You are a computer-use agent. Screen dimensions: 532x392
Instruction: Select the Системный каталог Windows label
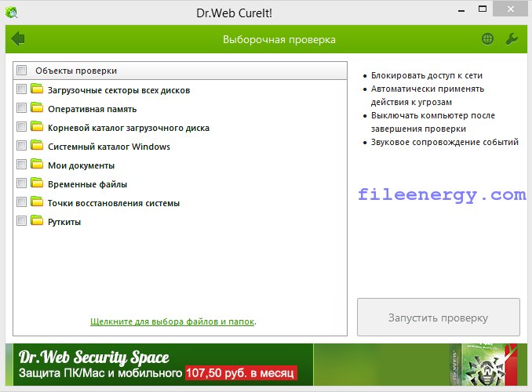tap(108, 147)
